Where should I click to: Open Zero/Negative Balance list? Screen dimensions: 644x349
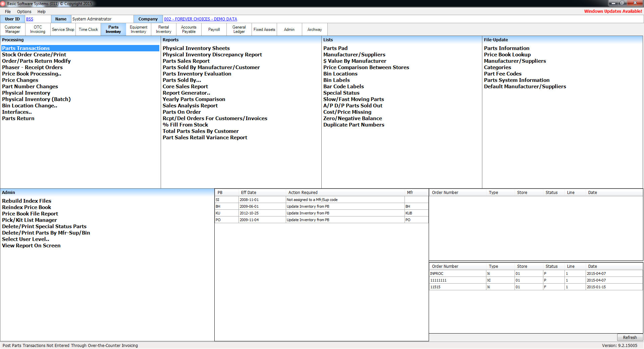(353, 118)
